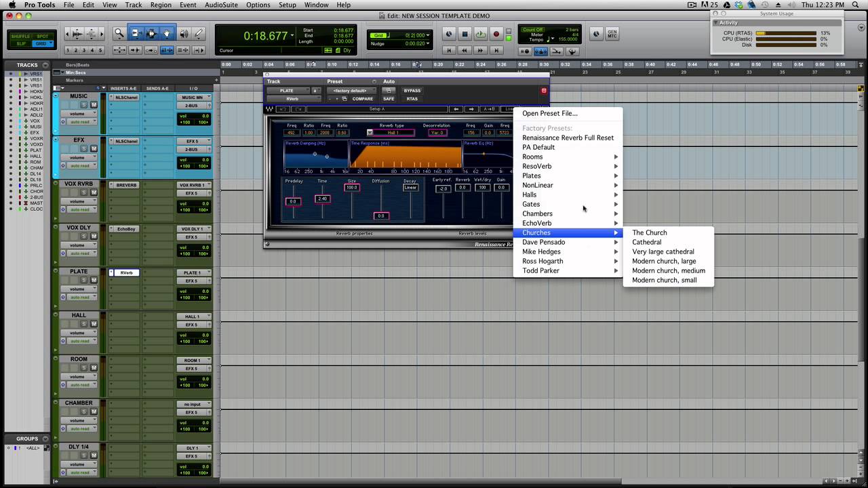Screen dimensions: 868x488
Task: Open the factory default preset dropdown
Action: pyautogui.click(x=351, y=90)
